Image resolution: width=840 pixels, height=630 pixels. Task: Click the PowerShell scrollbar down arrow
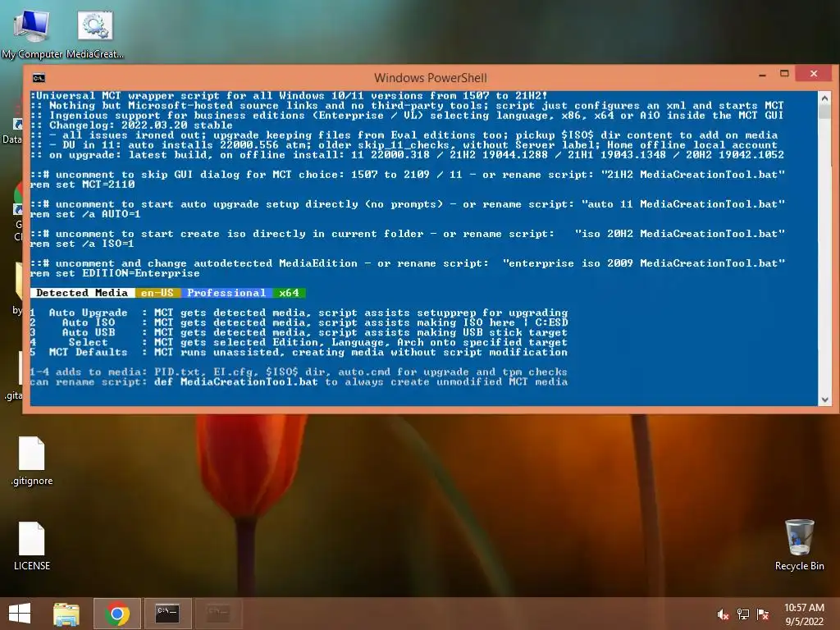[825, 399]
